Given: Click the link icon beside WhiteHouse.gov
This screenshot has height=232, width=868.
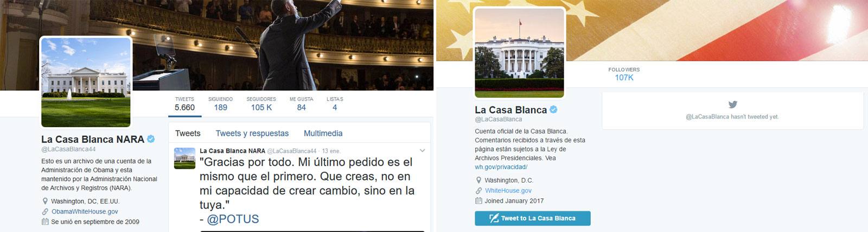Looking at the screenshot, I should click(478, 191).
